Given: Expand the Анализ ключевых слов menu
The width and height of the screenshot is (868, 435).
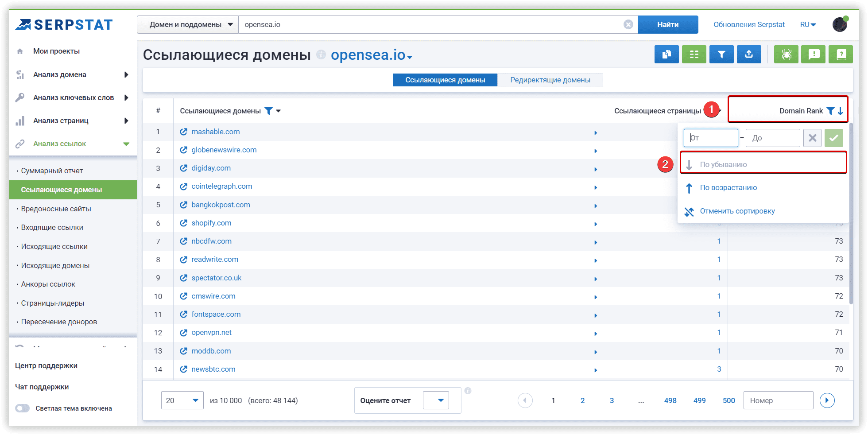Looking at the screenshot, I should coord(126,97).
